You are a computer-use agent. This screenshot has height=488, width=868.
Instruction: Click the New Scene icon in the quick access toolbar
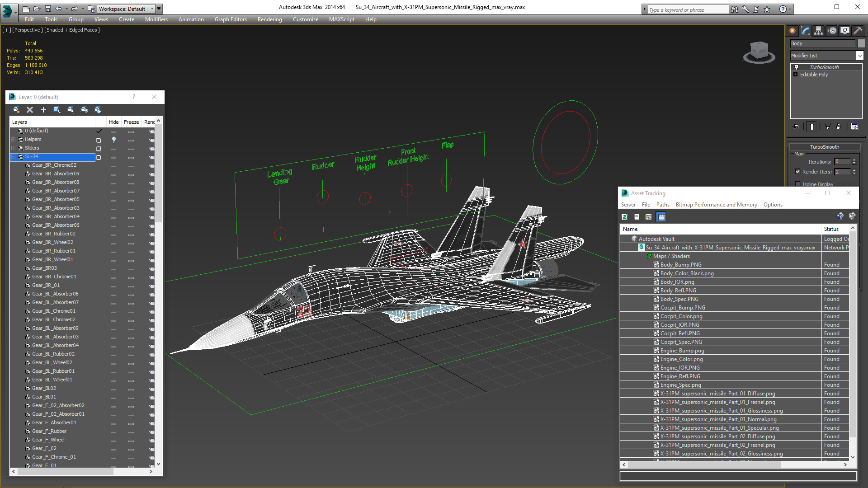(x=26, y=9)
